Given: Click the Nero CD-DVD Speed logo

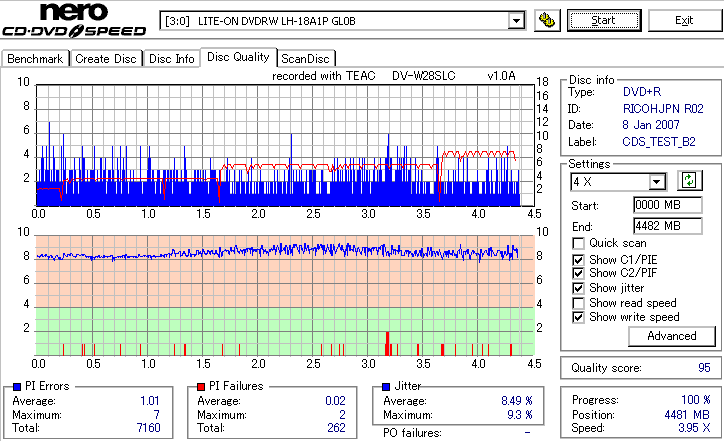Looking at the screenshot, I should tap(74, 19).
